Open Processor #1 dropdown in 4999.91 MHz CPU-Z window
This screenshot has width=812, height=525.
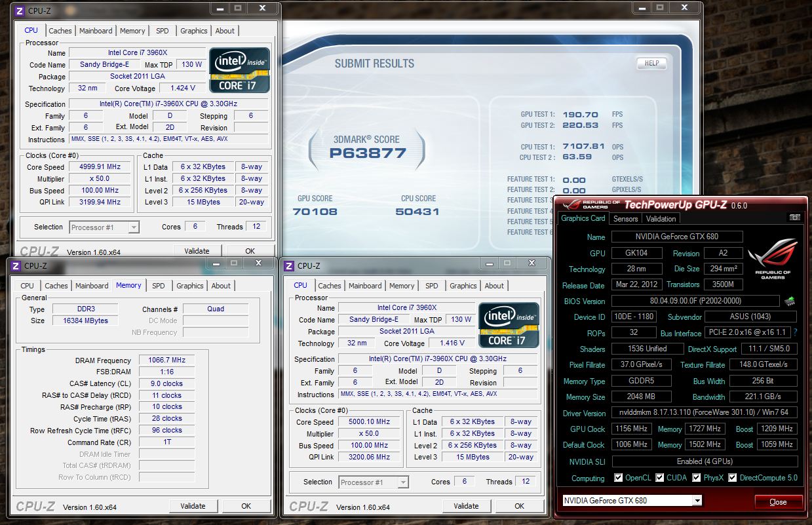click(x=134, y=227)
